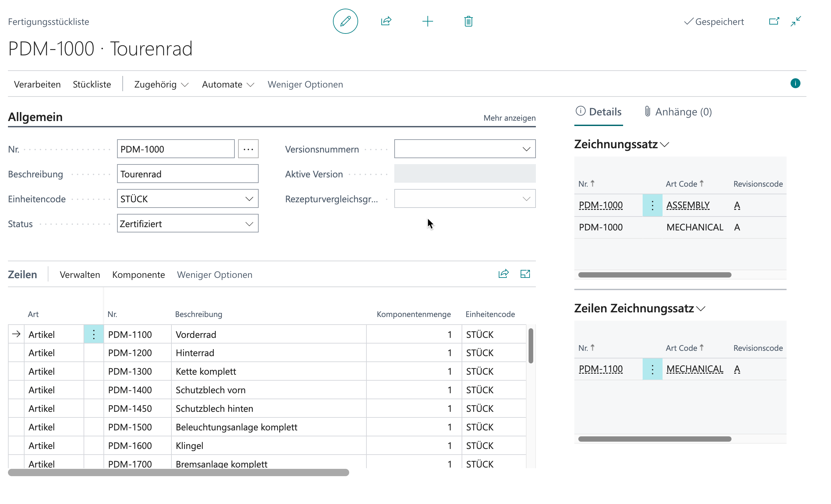Screen dimensions: 831x504
Task: Sort Zeichnungssatz by Nr. column
Action: click(x=586, y=184)
